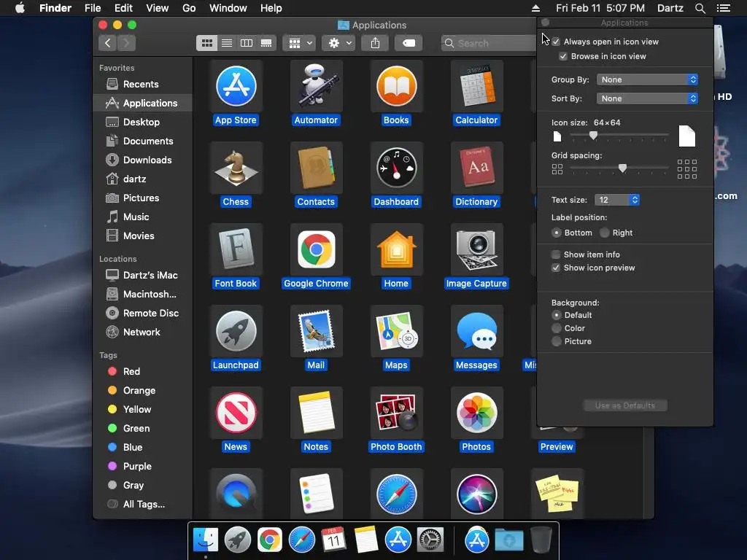Open Recents in the sidebar
The image size is (747, 560).
pos(142,85)
